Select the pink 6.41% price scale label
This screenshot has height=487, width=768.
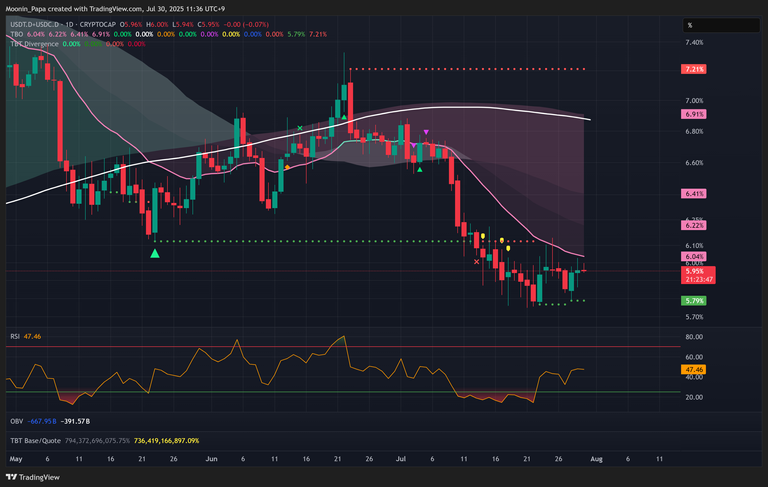pos(694,194)
